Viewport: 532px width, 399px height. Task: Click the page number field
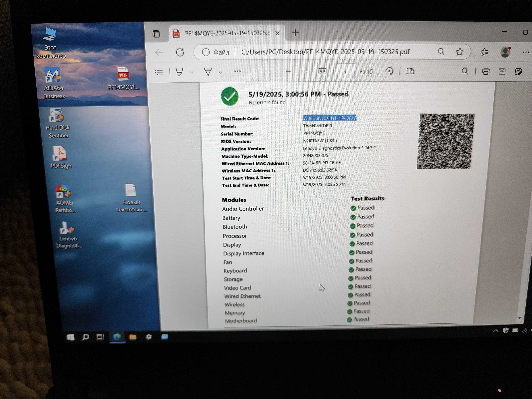[x=345, y=71]
